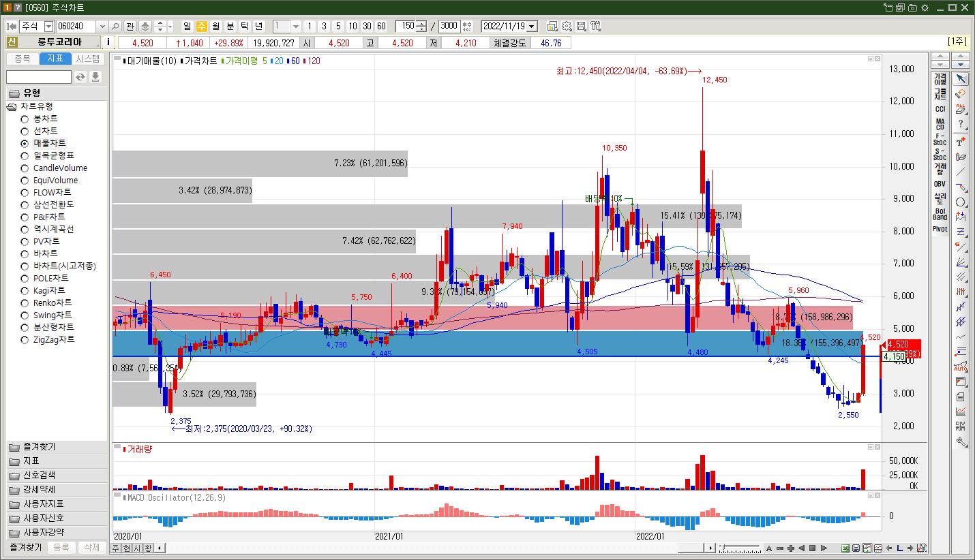Screen dimensions: 975x560
Task: Click the refresh icon beside indicator search box
Action: 80,77
